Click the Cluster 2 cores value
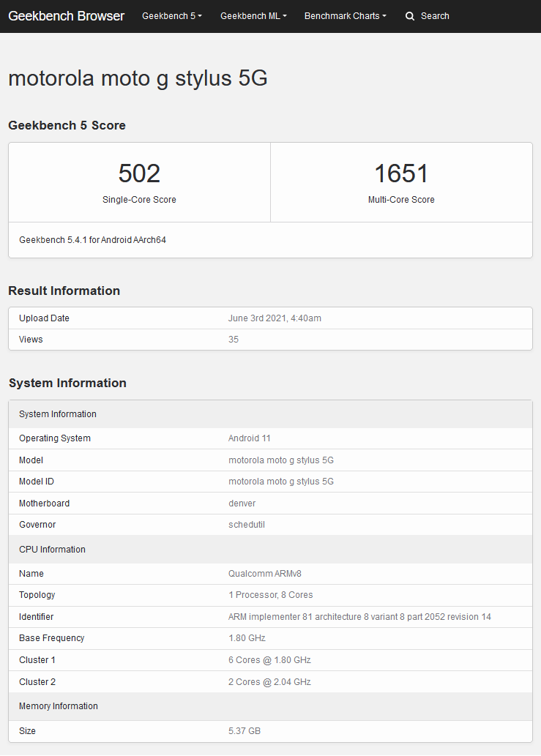 click(269, 682)
